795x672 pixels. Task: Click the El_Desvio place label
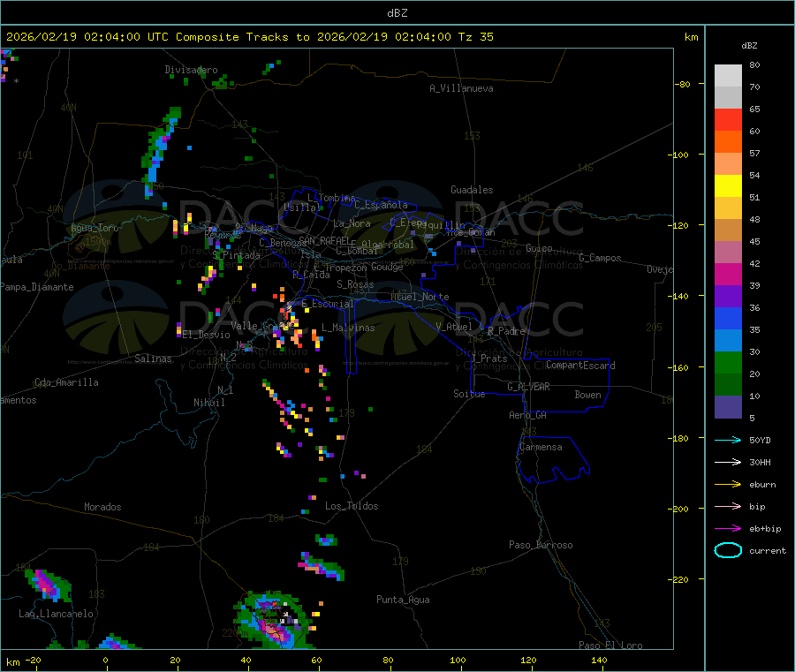click(207, 335)
